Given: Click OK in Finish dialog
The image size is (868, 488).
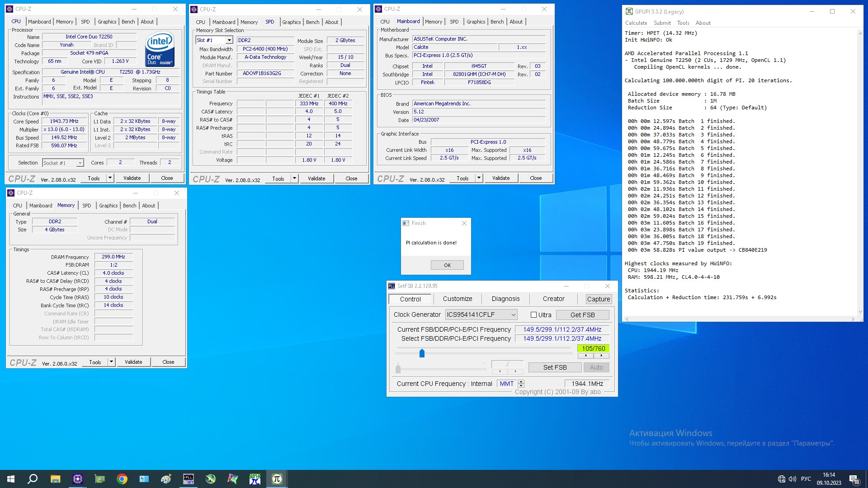Looking at the screenshot, I should point(447,265).
